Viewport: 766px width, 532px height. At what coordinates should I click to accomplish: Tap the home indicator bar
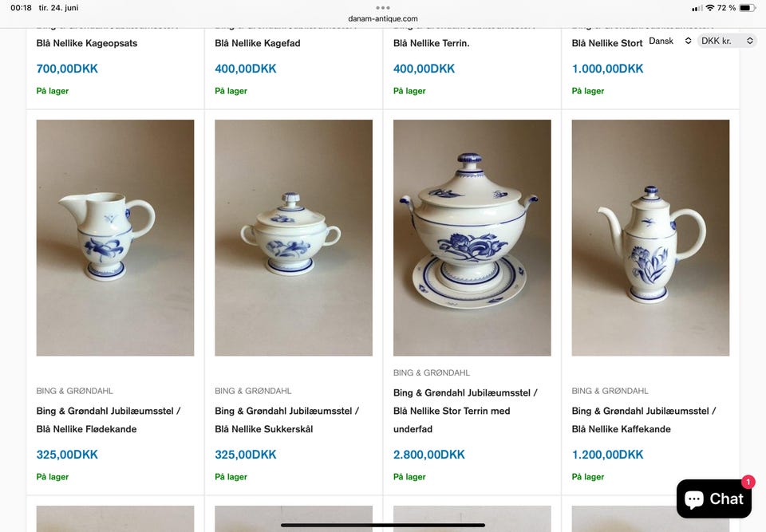[x=383, y=525]
